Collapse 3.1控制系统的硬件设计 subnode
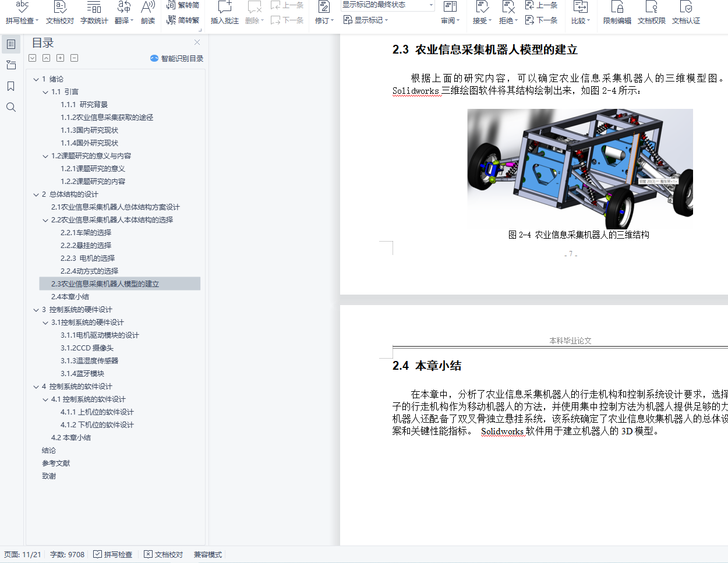Viewport: 728px width, 563px height. pyautogui.click(x=45, y=323)
